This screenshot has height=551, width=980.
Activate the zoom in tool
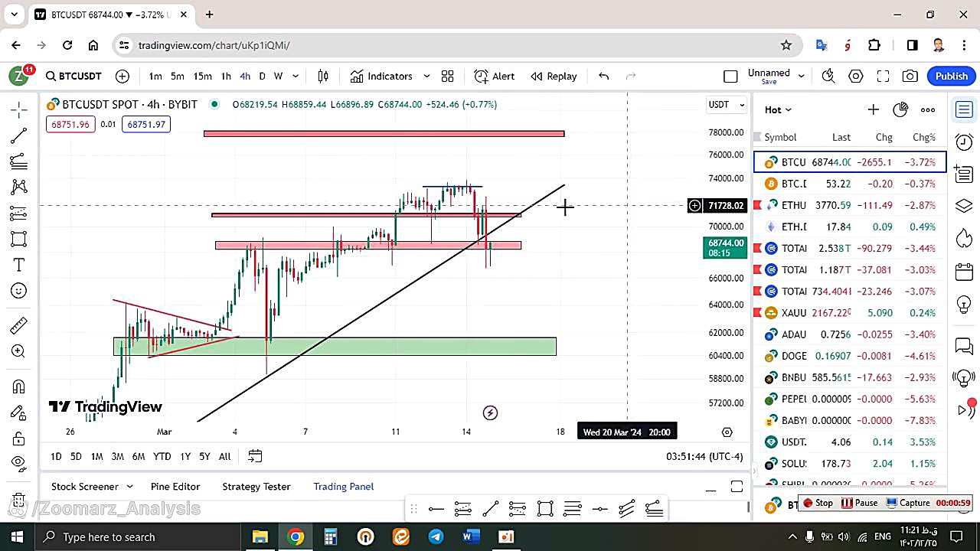(19, 351)
